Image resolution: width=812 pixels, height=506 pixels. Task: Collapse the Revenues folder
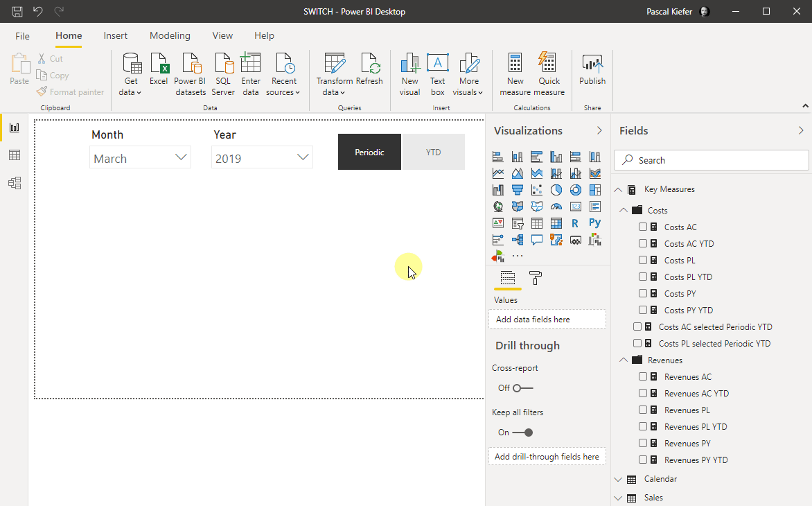624,360
